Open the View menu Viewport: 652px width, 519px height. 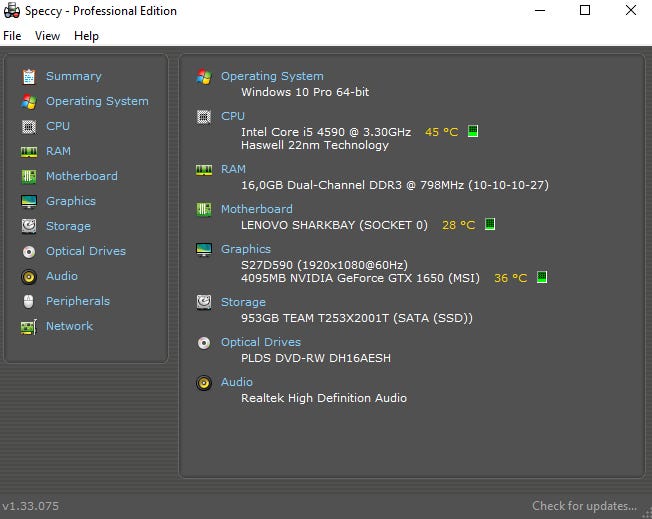[x=47, y=36]
